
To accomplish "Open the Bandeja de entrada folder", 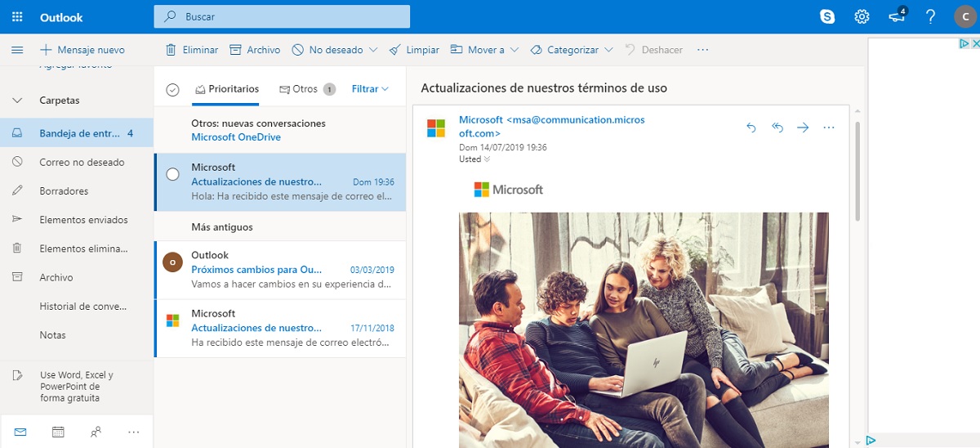I will click(77, 132).
